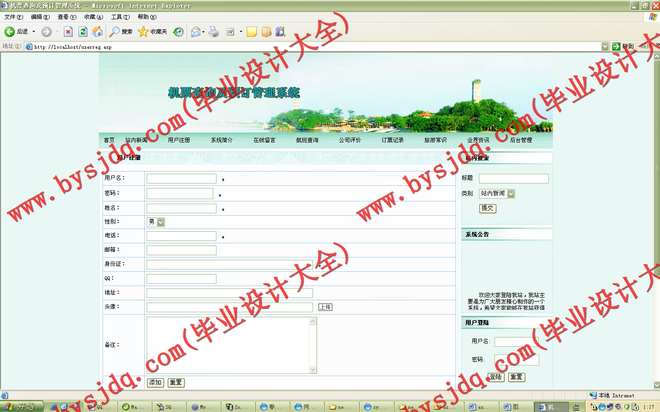Open the Search (搜索) toolbar icon
The image size is (660, 412).
(121, 32)
